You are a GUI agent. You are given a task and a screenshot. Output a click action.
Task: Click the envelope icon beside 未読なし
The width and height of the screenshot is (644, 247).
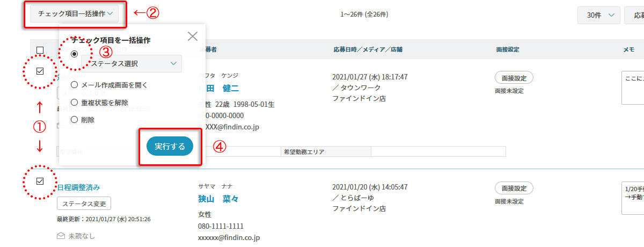click(61, 235)
